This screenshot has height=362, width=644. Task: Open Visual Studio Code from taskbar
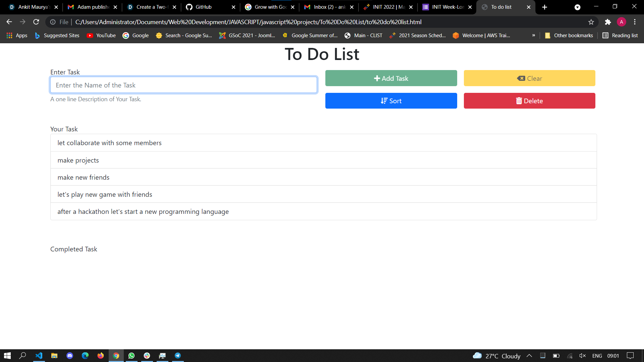click(x=39, y=356)
